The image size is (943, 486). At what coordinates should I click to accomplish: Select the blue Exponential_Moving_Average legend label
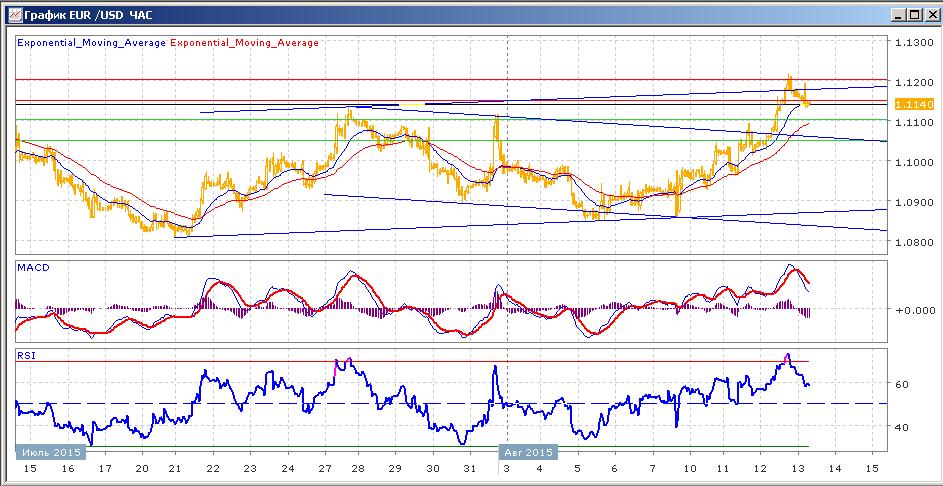tap(91, 43)
